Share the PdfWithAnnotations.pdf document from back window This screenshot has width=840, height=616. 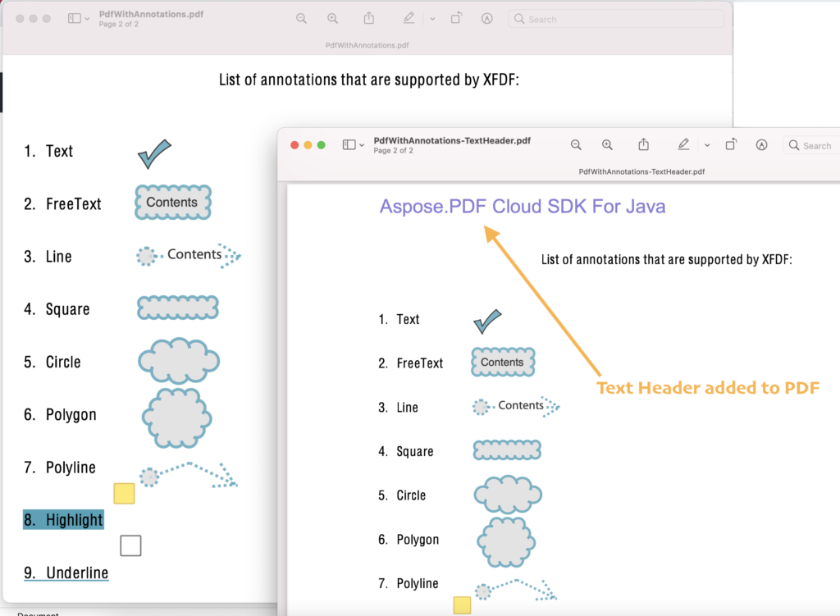[x=369, y=18]
